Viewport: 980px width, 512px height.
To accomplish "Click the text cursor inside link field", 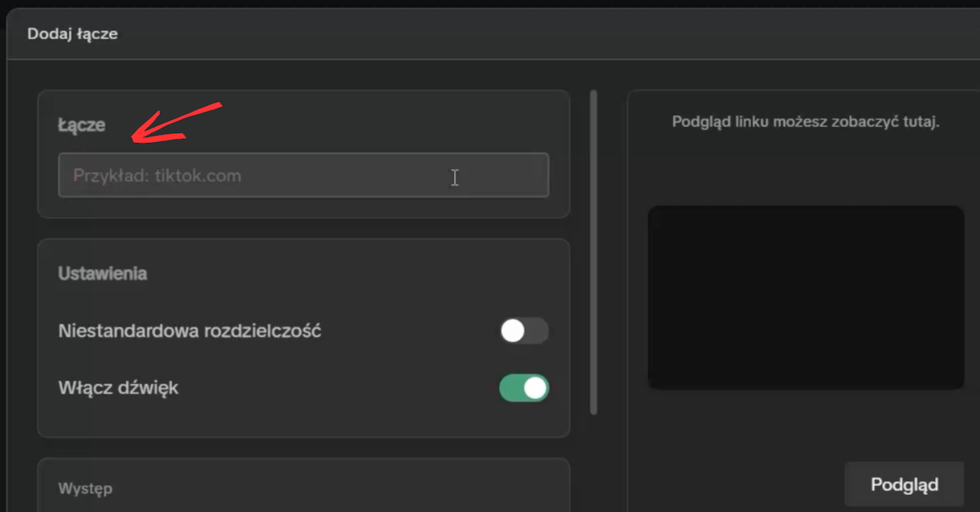I will click(x=454, y=177).
